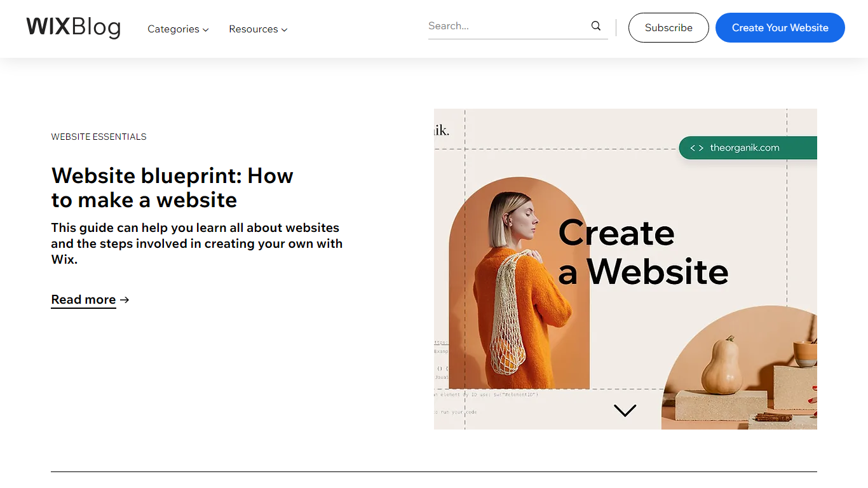Open the Categories menu

tap(173, 29)
